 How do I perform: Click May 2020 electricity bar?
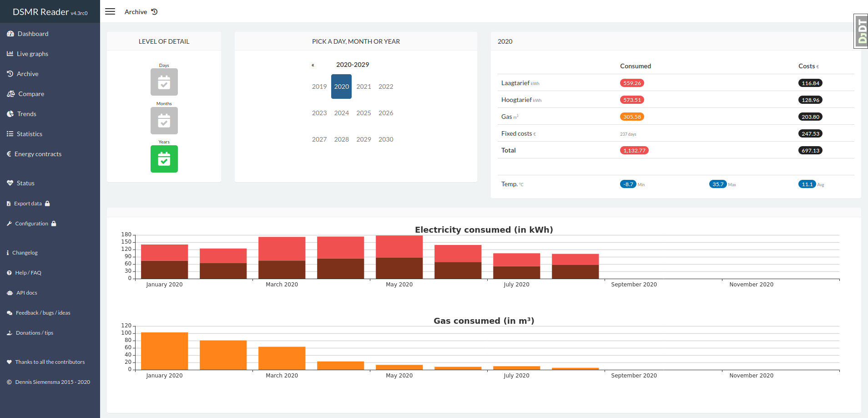coord(399,257)
